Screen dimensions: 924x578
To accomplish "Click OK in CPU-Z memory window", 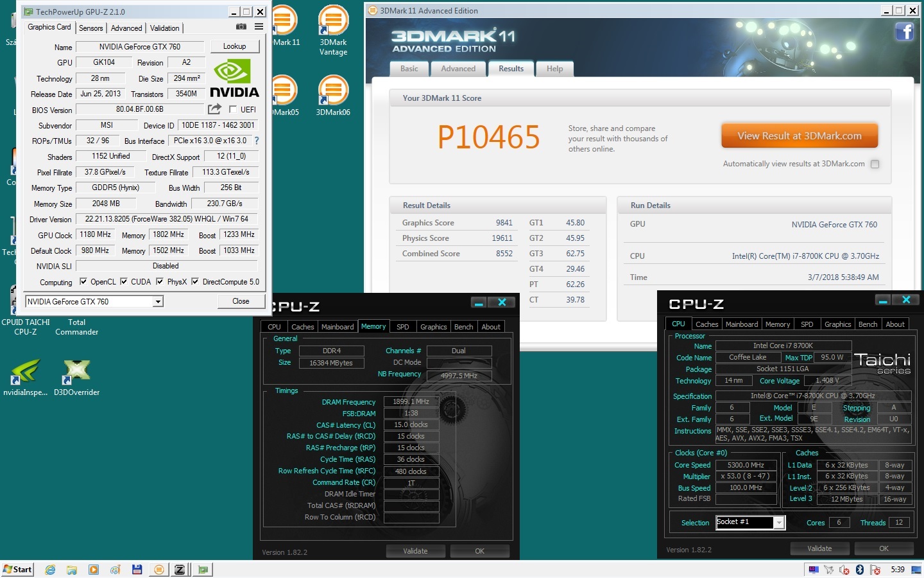I will point(479,551).
